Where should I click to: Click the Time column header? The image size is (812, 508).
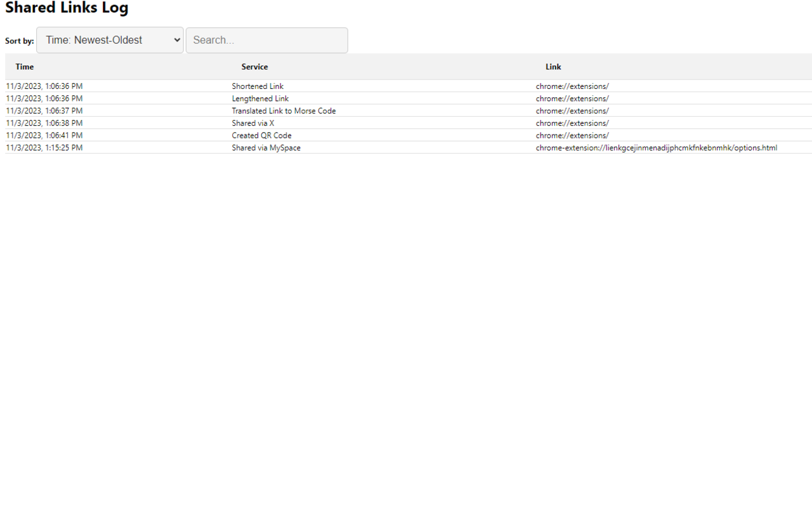(x=25, y=67)
